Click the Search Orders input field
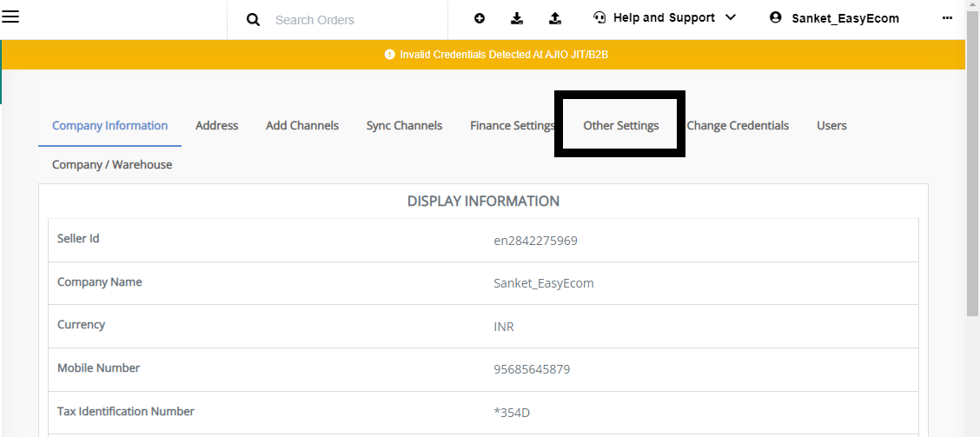This screenshot has height=437, width=980. [356, 20]
